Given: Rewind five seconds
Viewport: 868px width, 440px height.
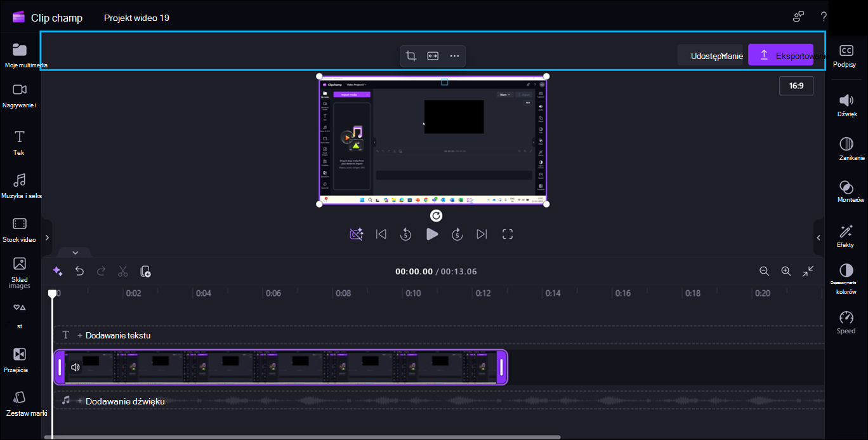Looking at the screenshot, I should pyautogui.click(x=406, y=234).
